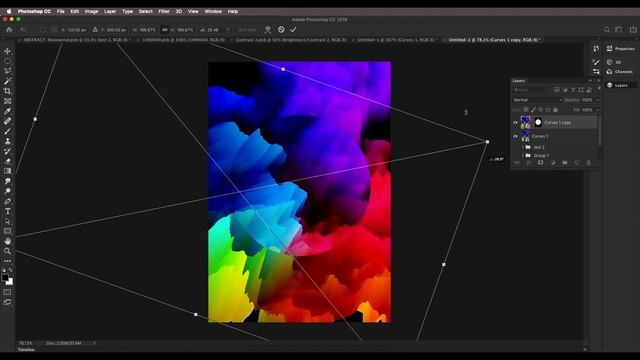Hide the Curves 1 layer
The width and height of the screenshot is (640, 360).
point(515,136)
